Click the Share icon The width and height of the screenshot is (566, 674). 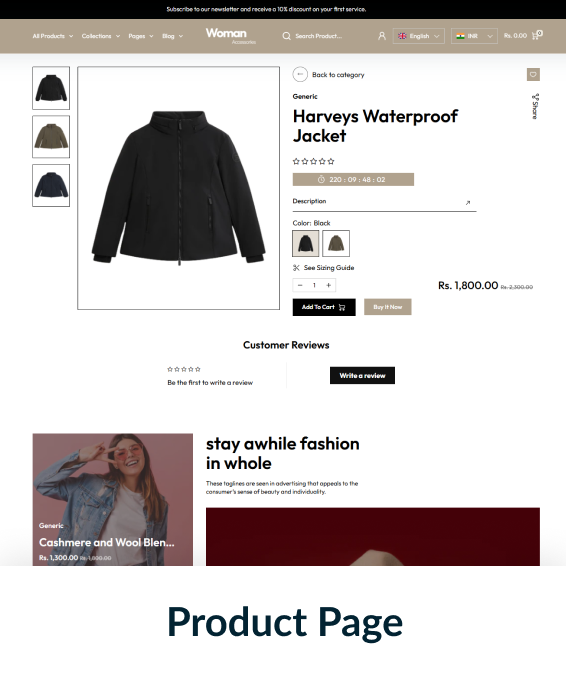(535, 106)
